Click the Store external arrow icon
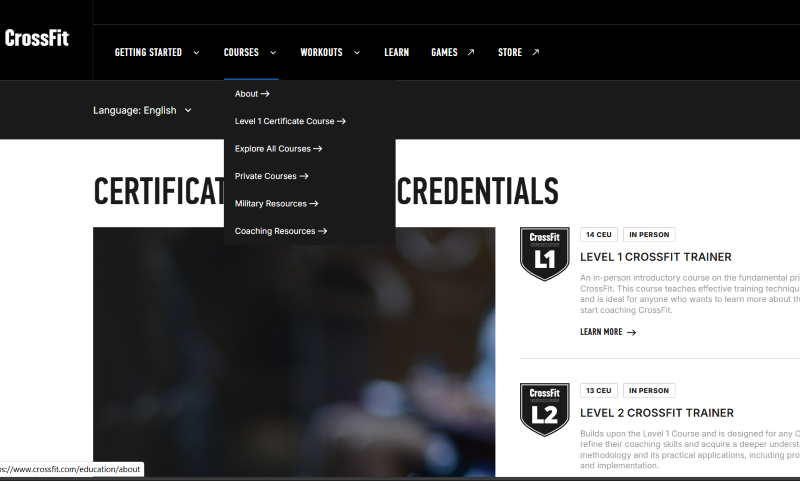 [536, 52]
